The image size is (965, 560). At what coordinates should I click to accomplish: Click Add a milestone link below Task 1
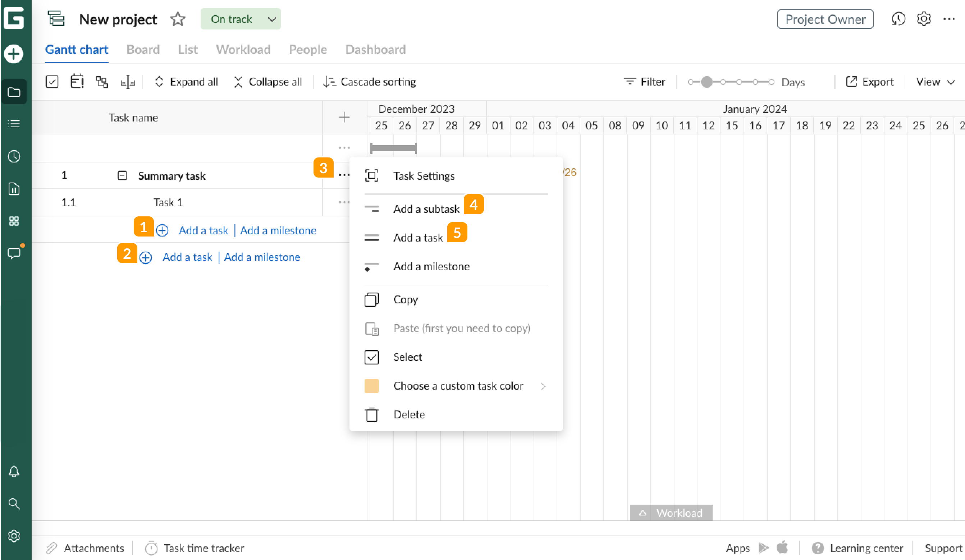(x=278, y=230)
